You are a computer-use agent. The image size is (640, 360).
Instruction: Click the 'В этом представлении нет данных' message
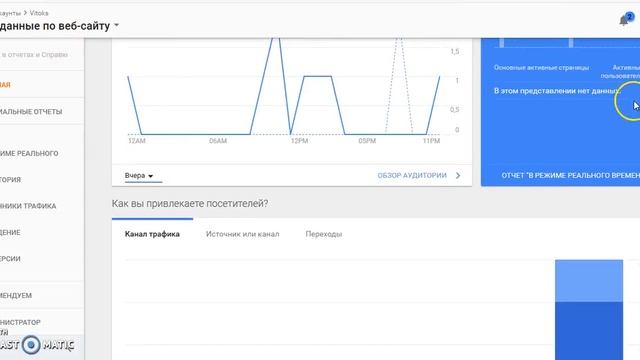coord(557,91)
